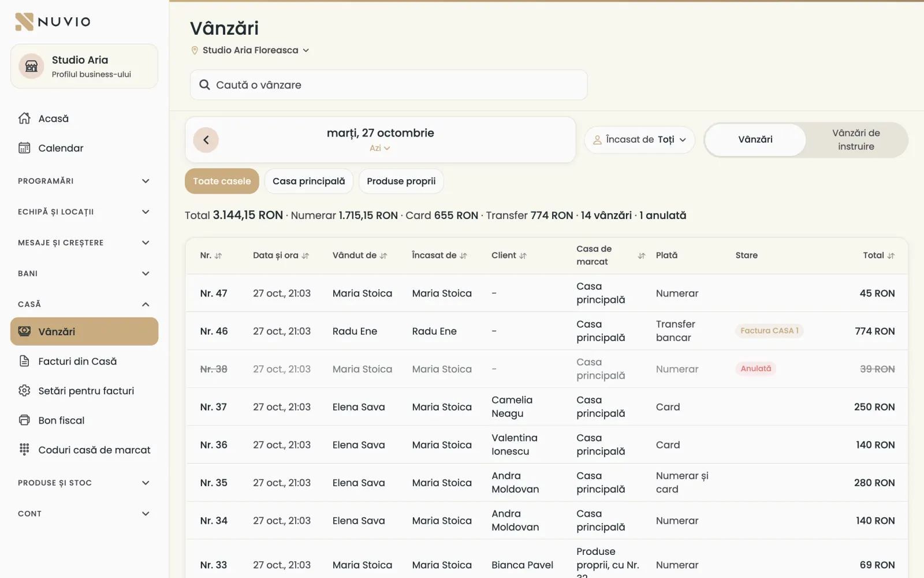This screenshot has width=924, height=578.
Task: Go to the previous day with the back arrow
Action: pyautogui.click(x=206, y=140)
